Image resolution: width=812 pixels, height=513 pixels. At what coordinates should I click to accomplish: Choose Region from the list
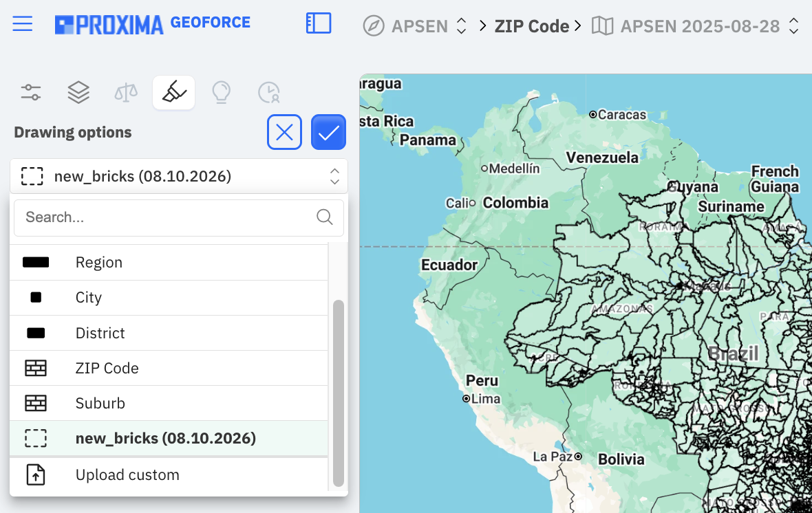click(169, 263)
